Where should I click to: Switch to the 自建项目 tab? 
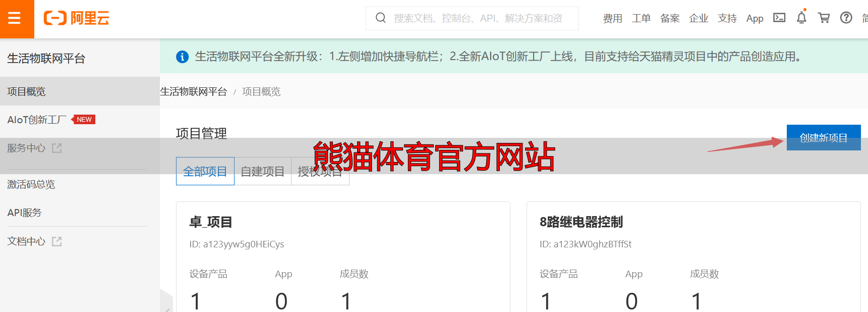point(263,171)
